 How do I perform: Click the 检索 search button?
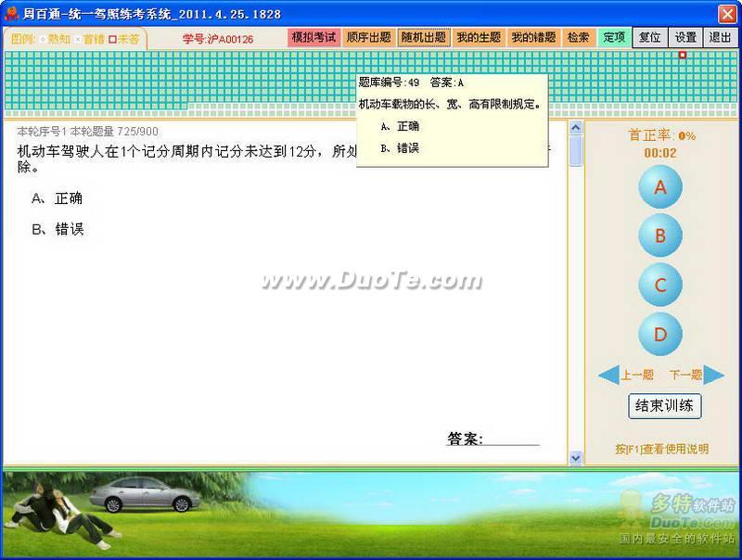(x=578, y=37)
